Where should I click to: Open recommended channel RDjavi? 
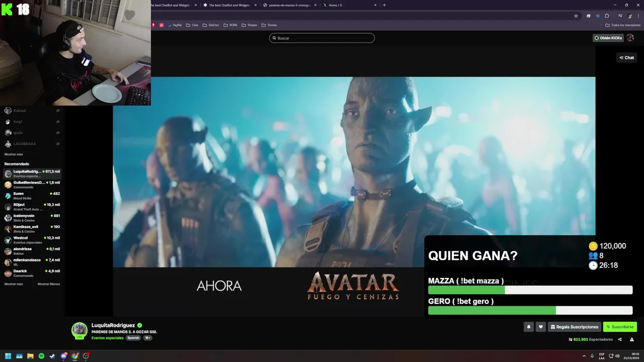coord(32,207)
